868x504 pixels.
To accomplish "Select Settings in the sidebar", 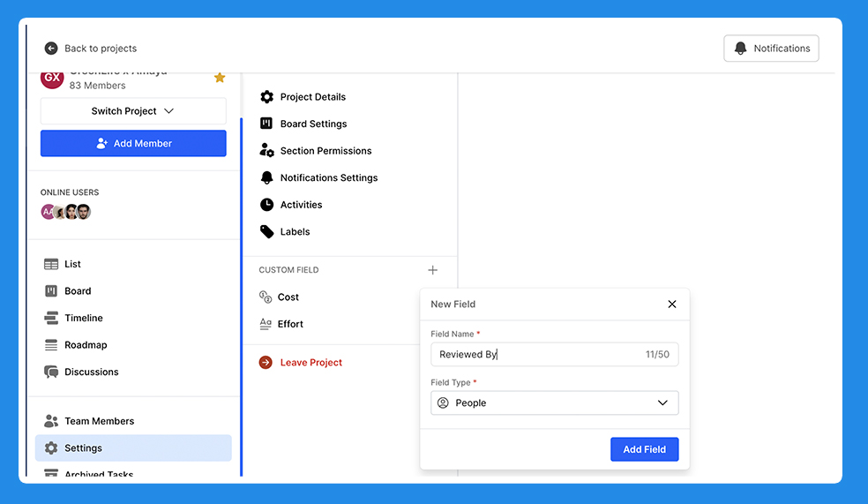I will click(x=133, y=448).
